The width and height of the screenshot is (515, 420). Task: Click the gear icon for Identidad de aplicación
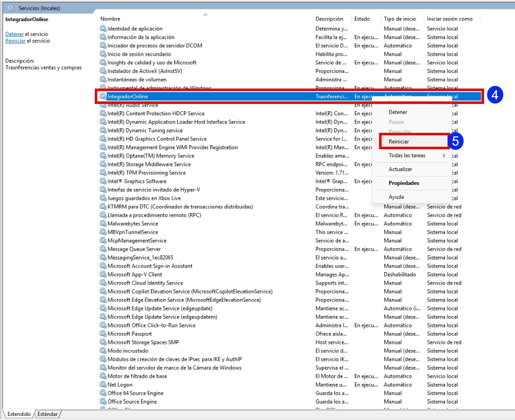click(x=103, y=29)
